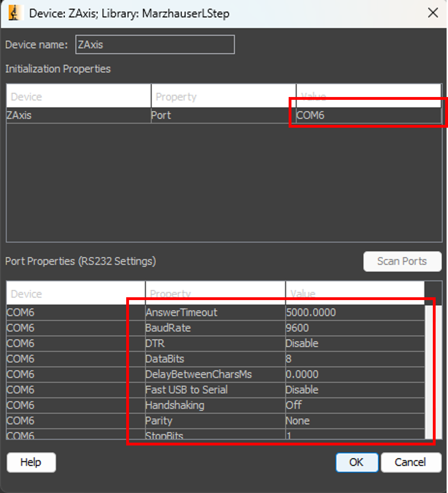The height and width of the screenshot is (493, 448).
Task: Select the BaudRate property cell
Action: 216,328
